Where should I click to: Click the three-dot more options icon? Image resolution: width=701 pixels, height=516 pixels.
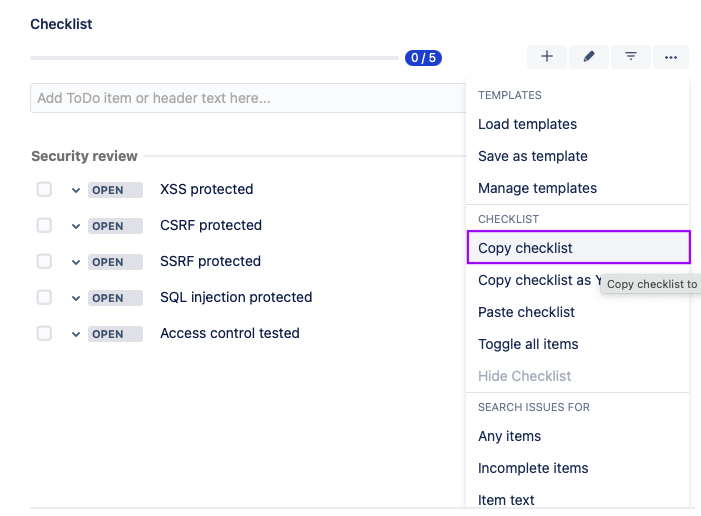(x=671, y=57)
